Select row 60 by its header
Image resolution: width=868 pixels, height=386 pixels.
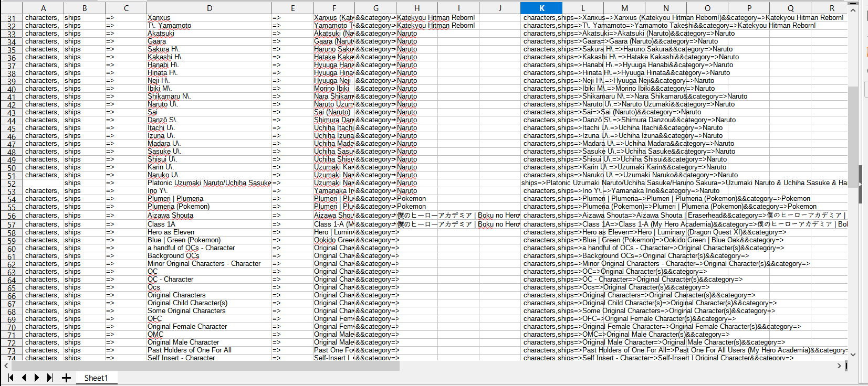[x=11, y=249]
